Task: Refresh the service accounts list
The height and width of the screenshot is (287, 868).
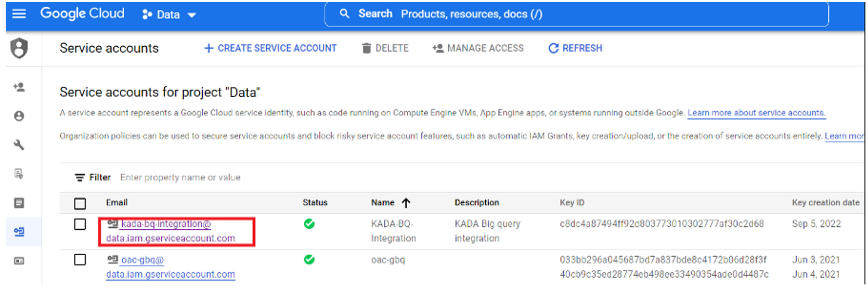Action: pos(575,48)
